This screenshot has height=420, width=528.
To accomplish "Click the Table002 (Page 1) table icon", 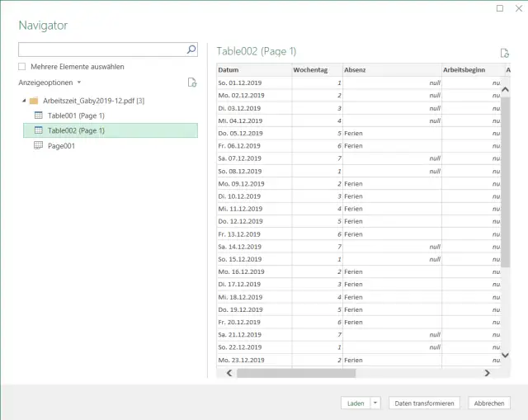I will 39,130.
